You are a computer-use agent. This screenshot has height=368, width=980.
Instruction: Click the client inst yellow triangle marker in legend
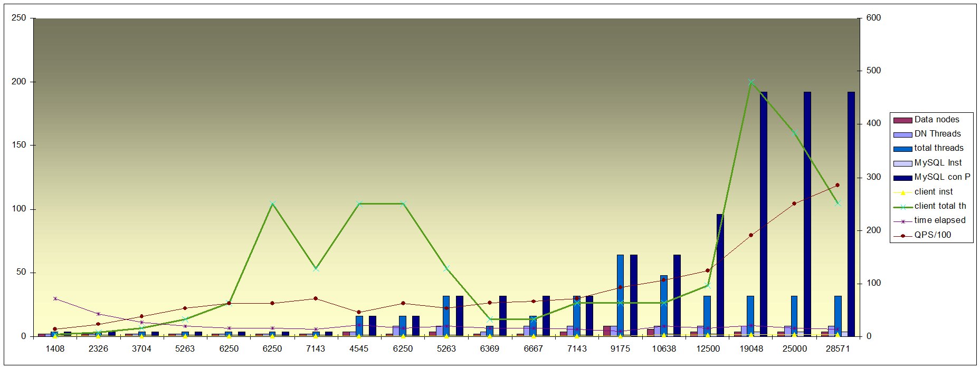coord(902,192)
